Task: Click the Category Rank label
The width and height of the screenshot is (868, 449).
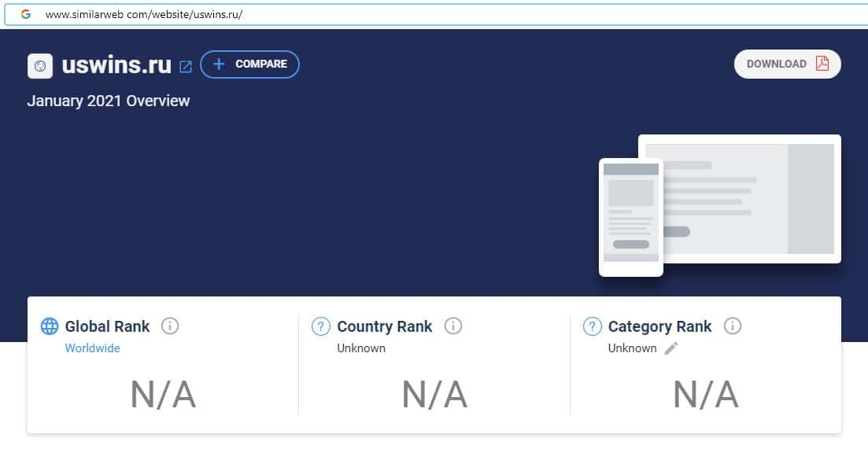Action: [x=660, y=326]
